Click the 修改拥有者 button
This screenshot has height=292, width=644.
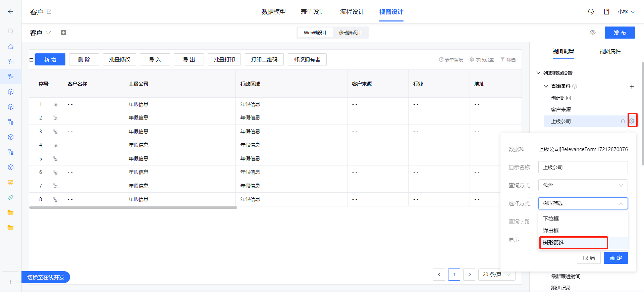click(x=307, y=59)
